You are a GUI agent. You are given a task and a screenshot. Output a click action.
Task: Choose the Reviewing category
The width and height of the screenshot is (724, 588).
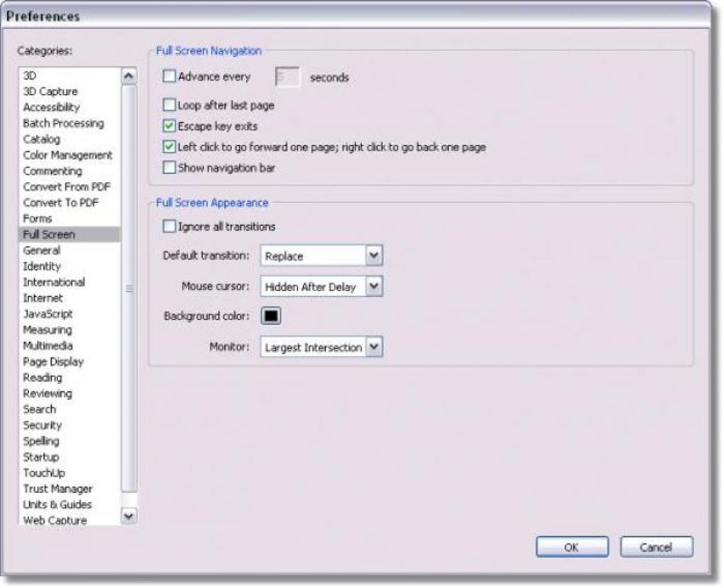(x=70, y=393)
